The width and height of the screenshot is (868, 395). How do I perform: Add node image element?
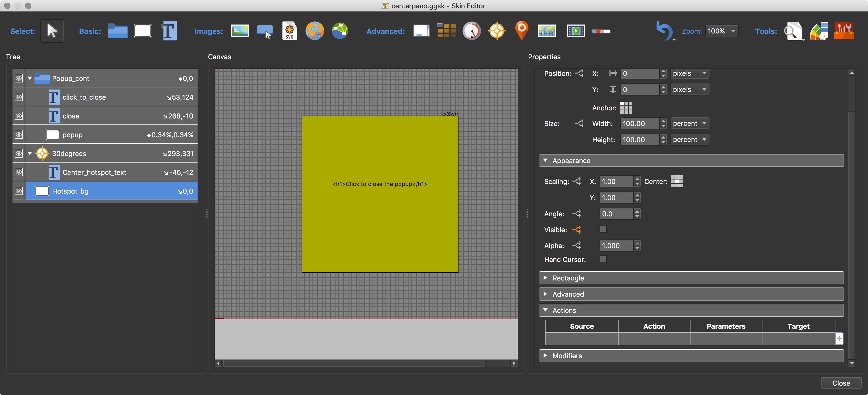click(x=340, y=31)
